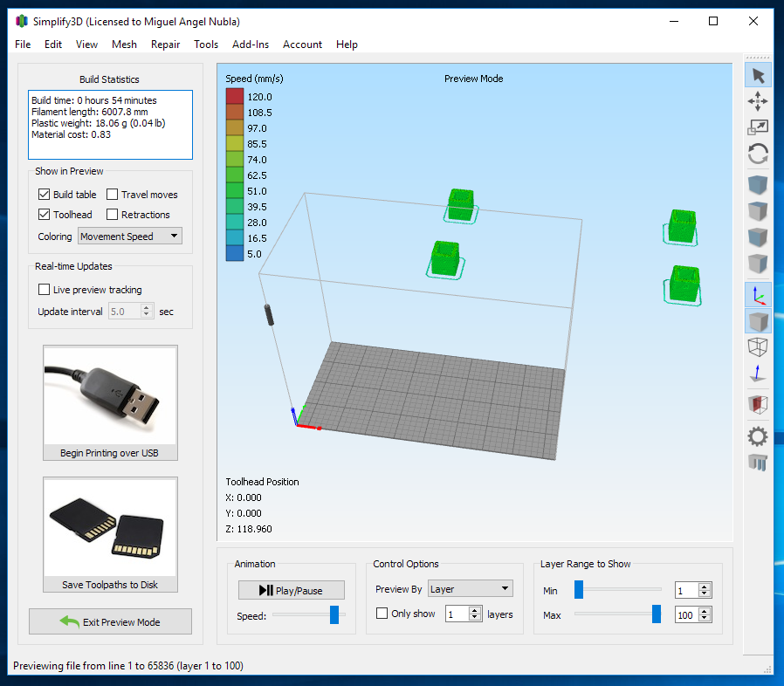The height and width of the screenshot is (686, 784).
Task: Enable the Travel moves checkbox
Action: click(112, 194)
